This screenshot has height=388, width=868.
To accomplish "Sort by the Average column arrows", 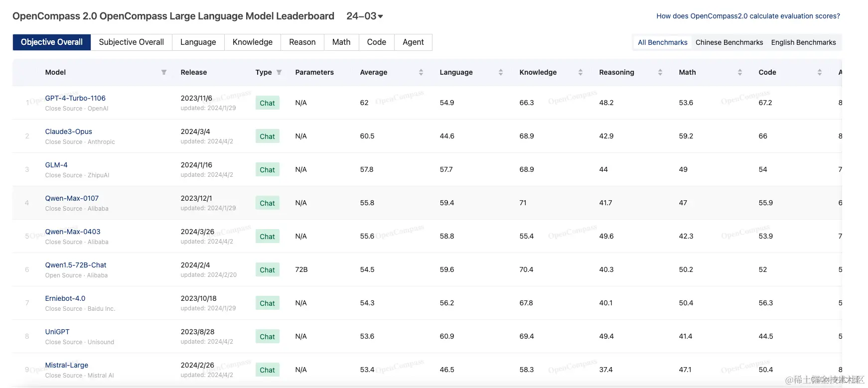I will pyautogui.click(x=421, y=72).
